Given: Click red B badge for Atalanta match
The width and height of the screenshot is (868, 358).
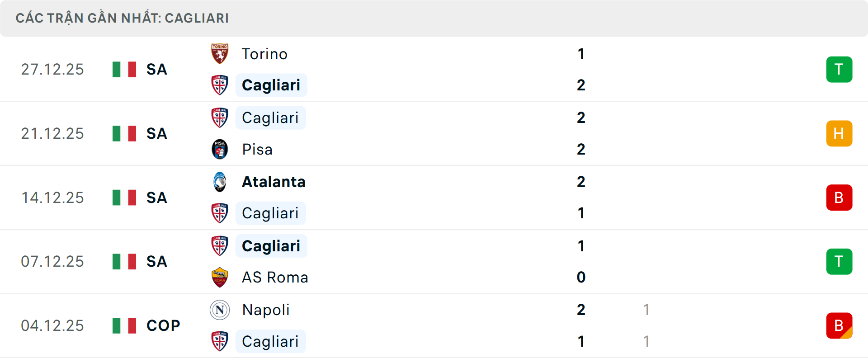Looking at the screenshot, I should 839,198.
